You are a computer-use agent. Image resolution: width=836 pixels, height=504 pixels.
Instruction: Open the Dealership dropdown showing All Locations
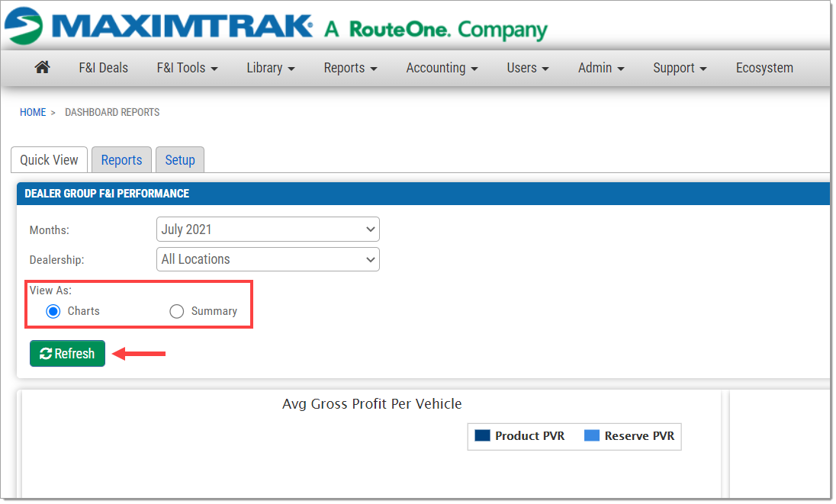[x=268, y=259]
